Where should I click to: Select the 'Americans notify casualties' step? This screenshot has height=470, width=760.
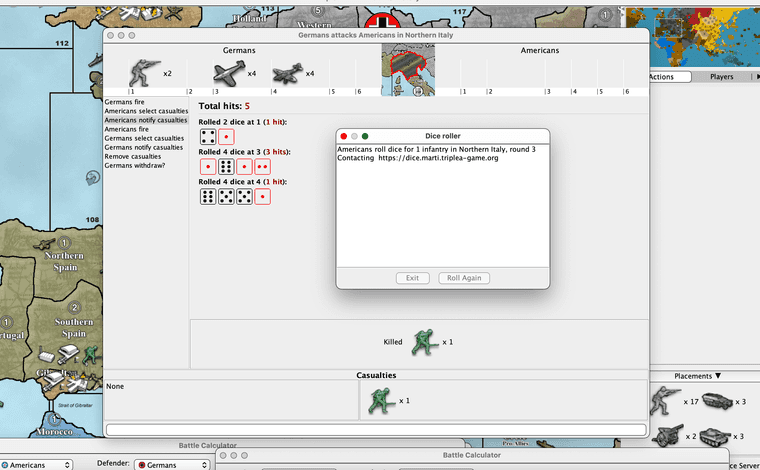(146, 120)
